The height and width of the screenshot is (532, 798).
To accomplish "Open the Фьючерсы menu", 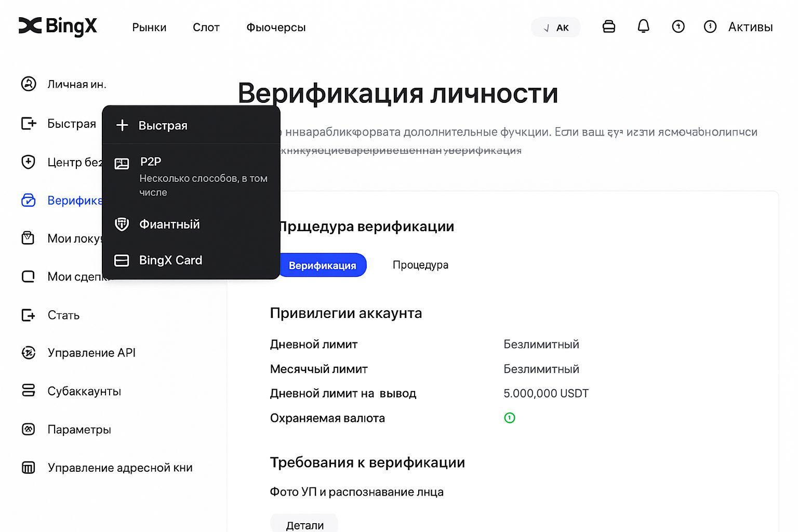I will pos(276,28).
